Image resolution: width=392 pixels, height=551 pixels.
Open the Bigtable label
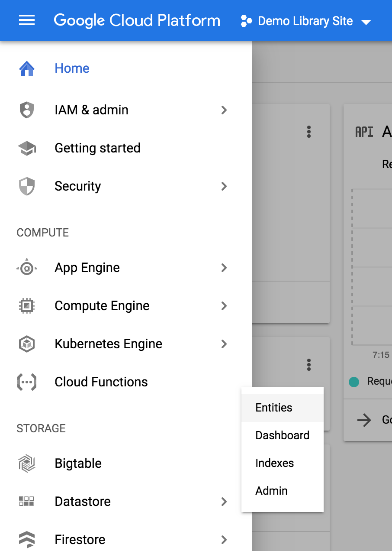pos(78,463)
